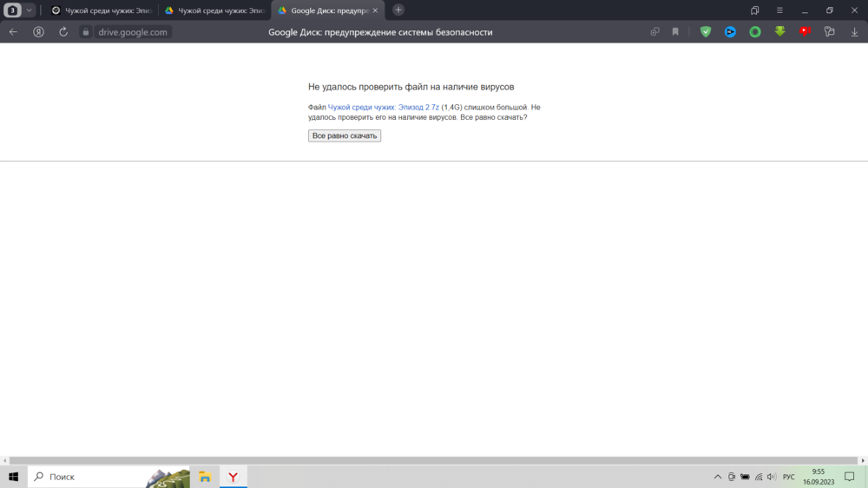Click the drive.google.com address field
Viewport: 868px width, 488px height.
(x=132, y=32)
